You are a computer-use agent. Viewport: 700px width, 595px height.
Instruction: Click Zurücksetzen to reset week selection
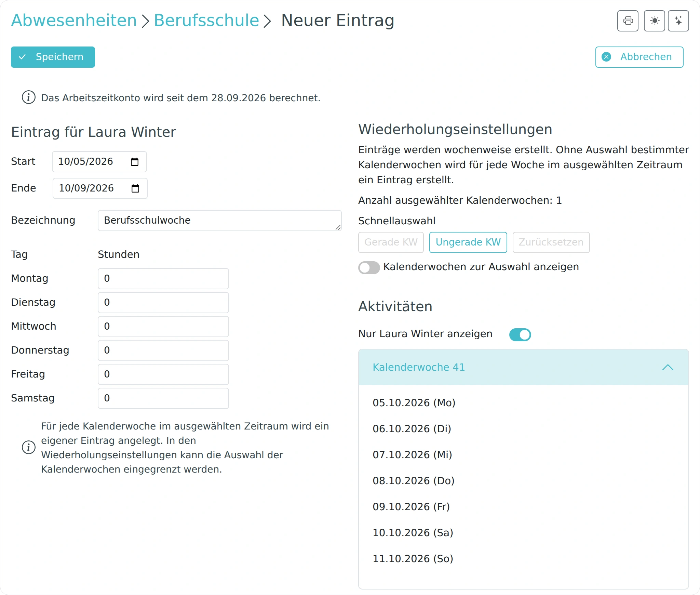pos(551,242)
